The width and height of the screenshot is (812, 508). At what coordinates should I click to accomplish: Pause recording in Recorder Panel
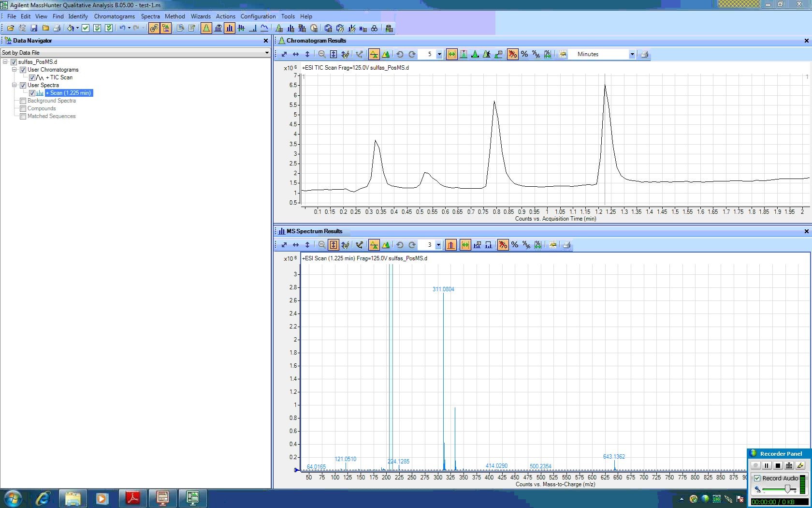767,465
